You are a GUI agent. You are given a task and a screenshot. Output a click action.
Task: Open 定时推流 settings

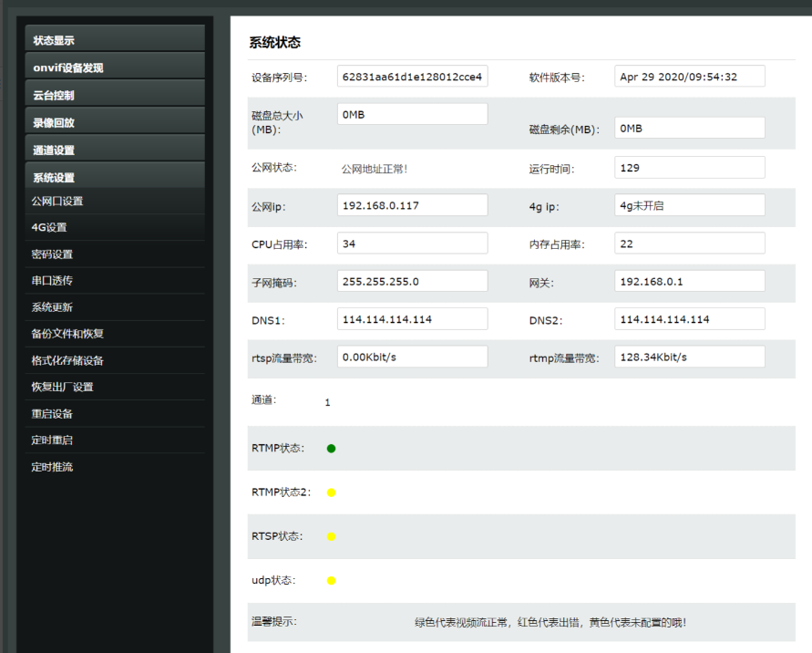tap(115, 466)
